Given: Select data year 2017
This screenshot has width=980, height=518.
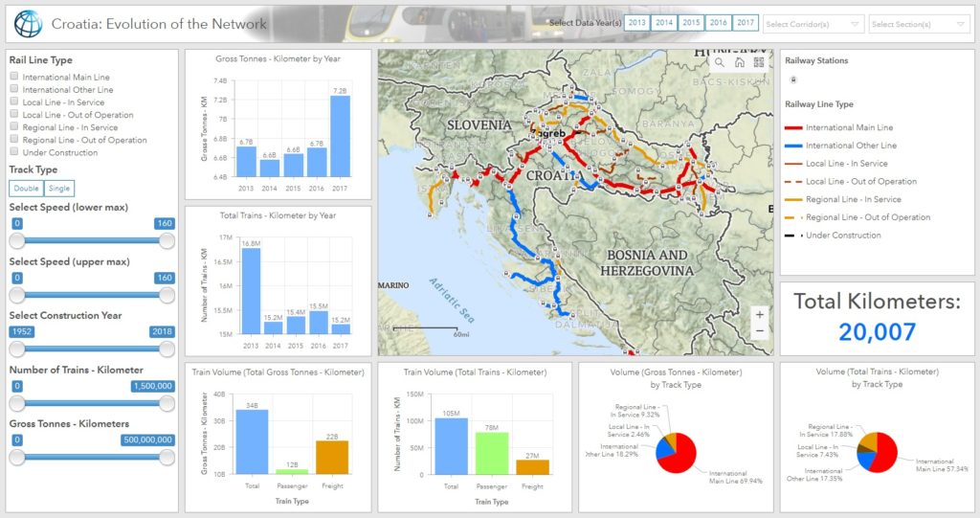Looking at the screenshot, I should point(745,23).
